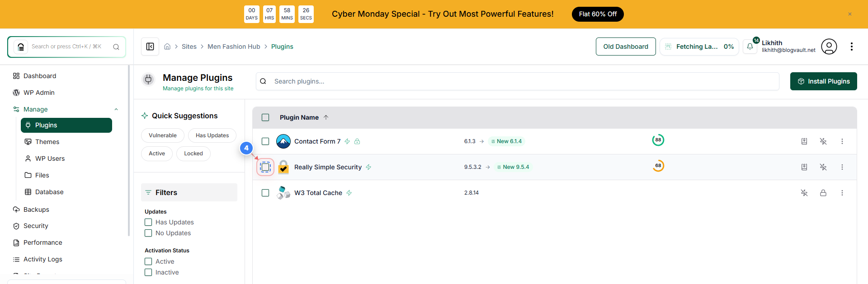Go to Men Fashion Hub breadcrumb
Viewport: 868px width, 284px height.
click(234, 47)
